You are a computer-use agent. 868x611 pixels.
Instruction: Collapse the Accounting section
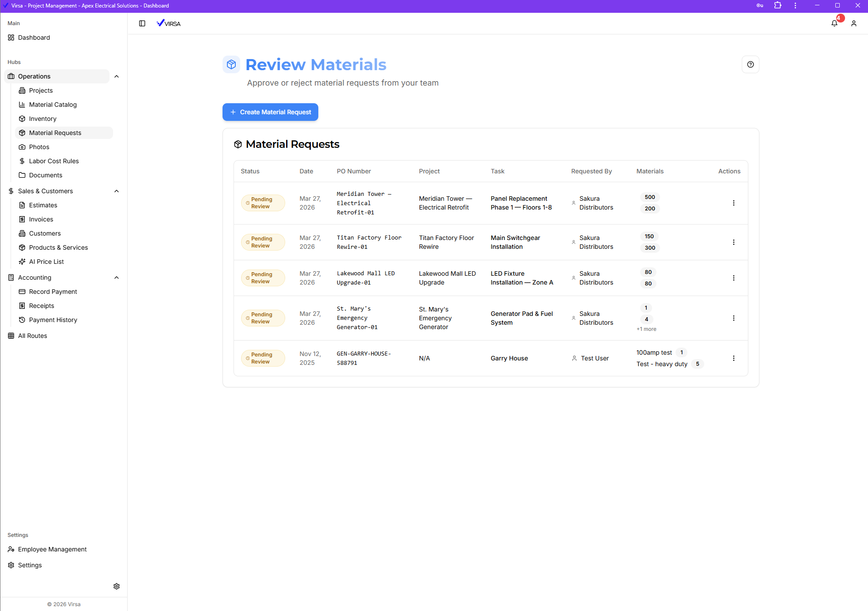pos(117,277)
